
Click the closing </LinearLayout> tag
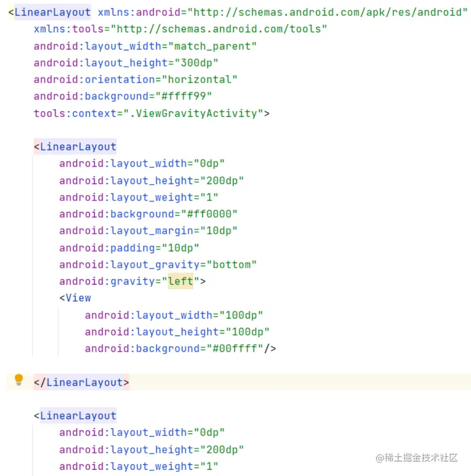coord(81,383)
